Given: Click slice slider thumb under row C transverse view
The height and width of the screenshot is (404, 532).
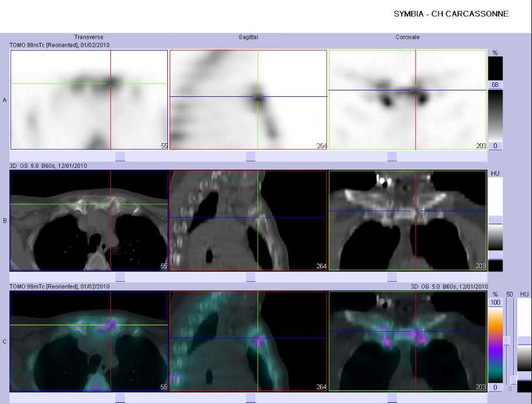Looking at the screenshot, I should coord(120,398).
